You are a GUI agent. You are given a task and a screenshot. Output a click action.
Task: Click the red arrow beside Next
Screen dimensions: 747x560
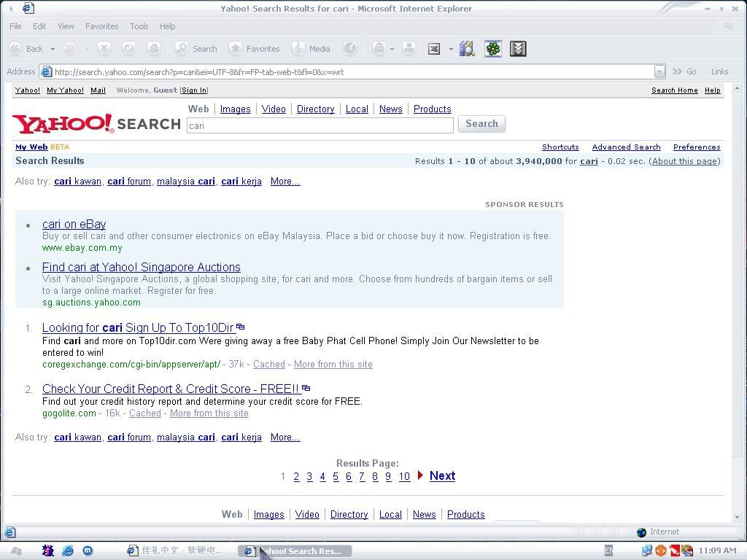coord(420,475)
